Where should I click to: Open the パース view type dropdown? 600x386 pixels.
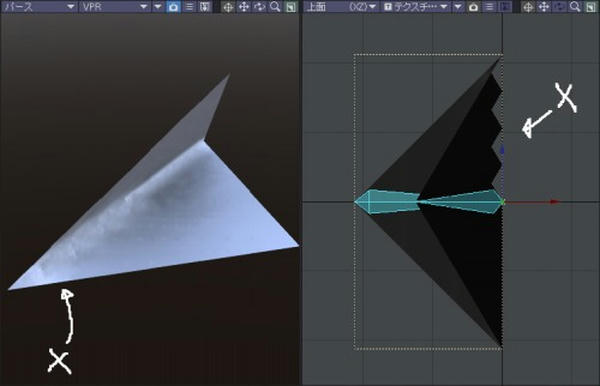(x=38, y=7)
